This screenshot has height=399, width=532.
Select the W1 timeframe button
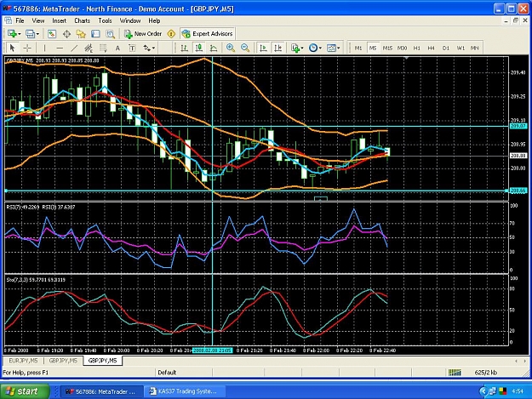[x=460, y=48]
